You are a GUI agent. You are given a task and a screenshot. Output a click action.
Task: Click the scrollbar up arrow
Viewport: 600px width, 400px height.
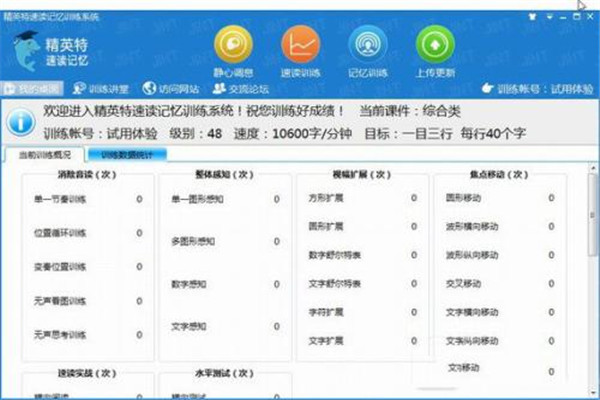(593, 168)
